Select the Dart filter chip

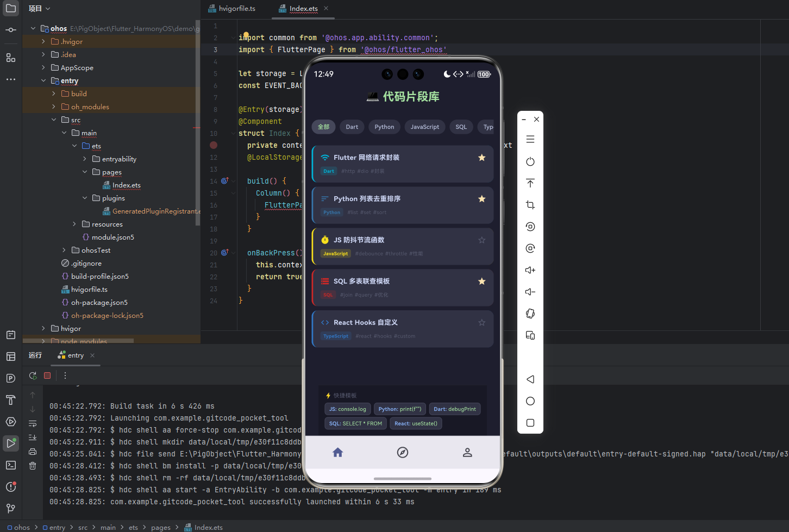(x=352, y=127)
